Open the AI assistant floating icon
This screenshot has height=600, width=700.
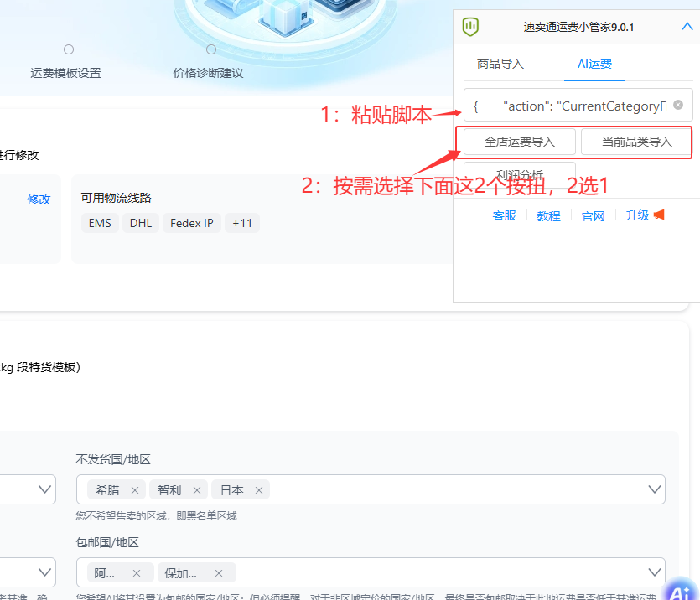682,590
